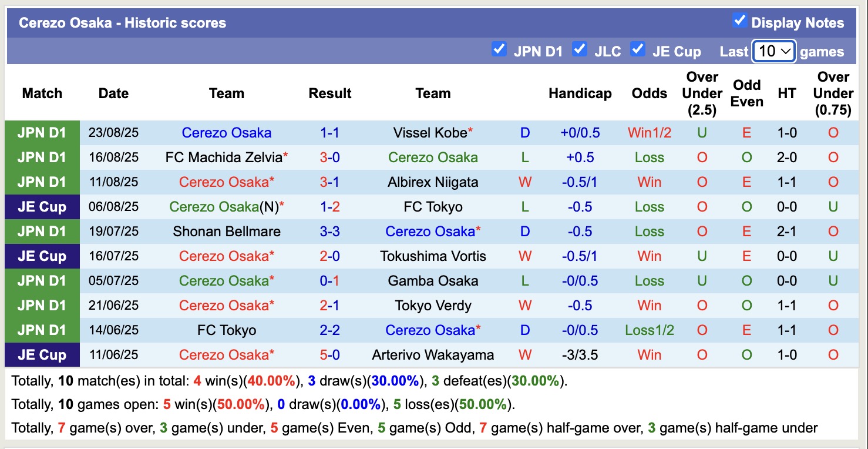Click the 3-3 result of the Shonan Bellmare match
The height and width of the screenshot is (449, 868).
[329, 232]
